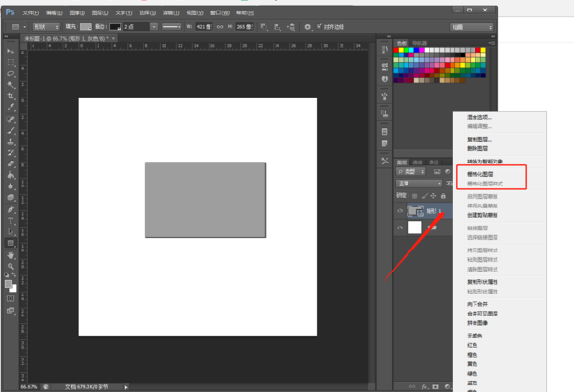This screenshot has height=392, width=574.
Task: Open the path operations icon in options bar
Action: pyautogui.click(x=264, y=27)
